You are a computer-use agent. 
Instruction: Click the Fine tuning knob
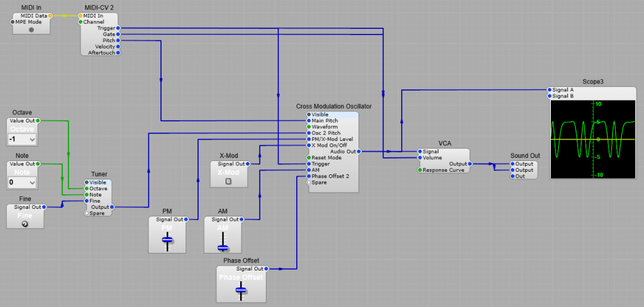25,224
